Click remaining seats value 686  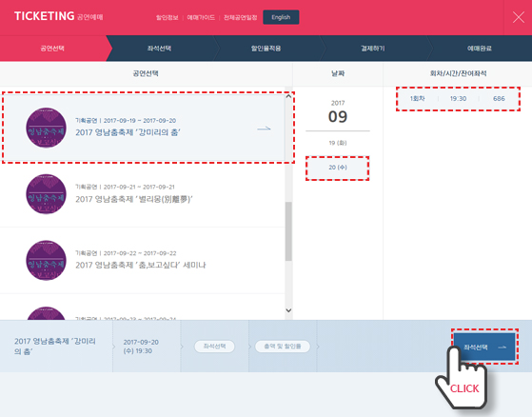pyautogui.click(x=499, y=98)
